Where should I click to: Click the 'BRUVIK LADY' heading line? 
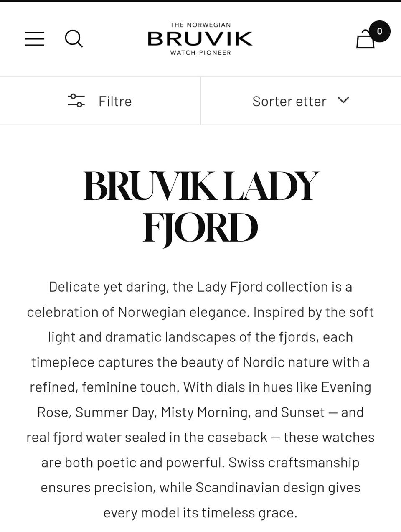click(x=200, y=186)
